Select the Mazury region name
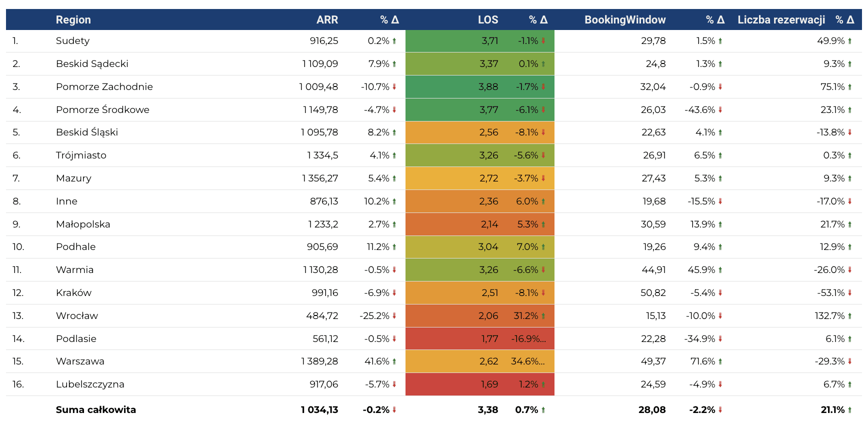The image size is (868, 421). (x=73, y=178)
